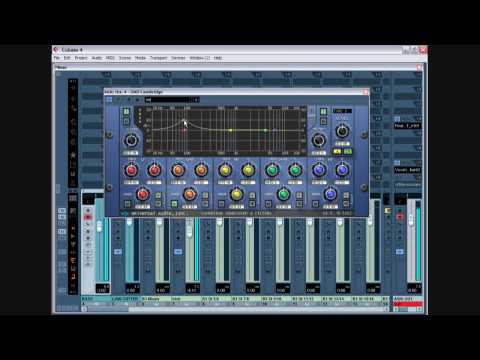Click the orange band's lower knob
Image resolution: width=480 pixels, height=360 pixels.
(190, 195)
